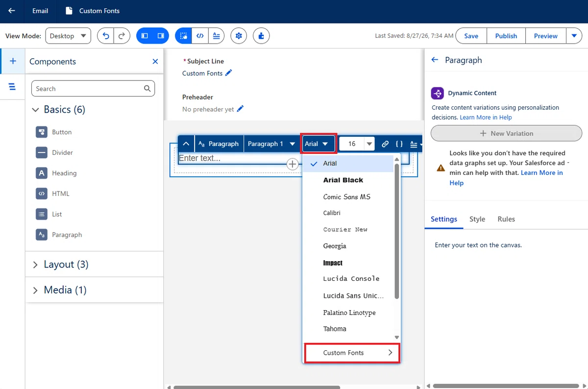
Task: Open the Desktop view mode dropdown
Action: (68, 36)
